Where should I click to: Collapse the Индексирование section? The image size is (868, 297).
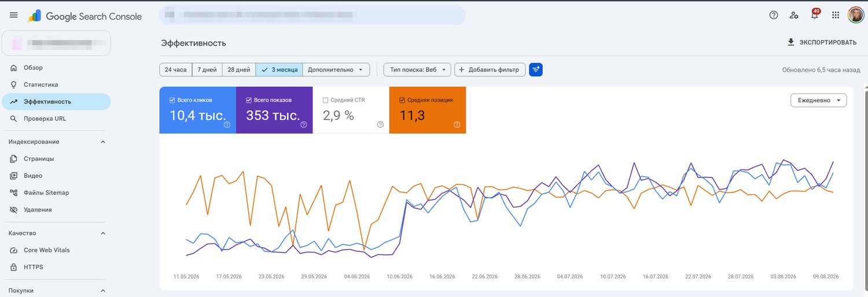[103, 142]
